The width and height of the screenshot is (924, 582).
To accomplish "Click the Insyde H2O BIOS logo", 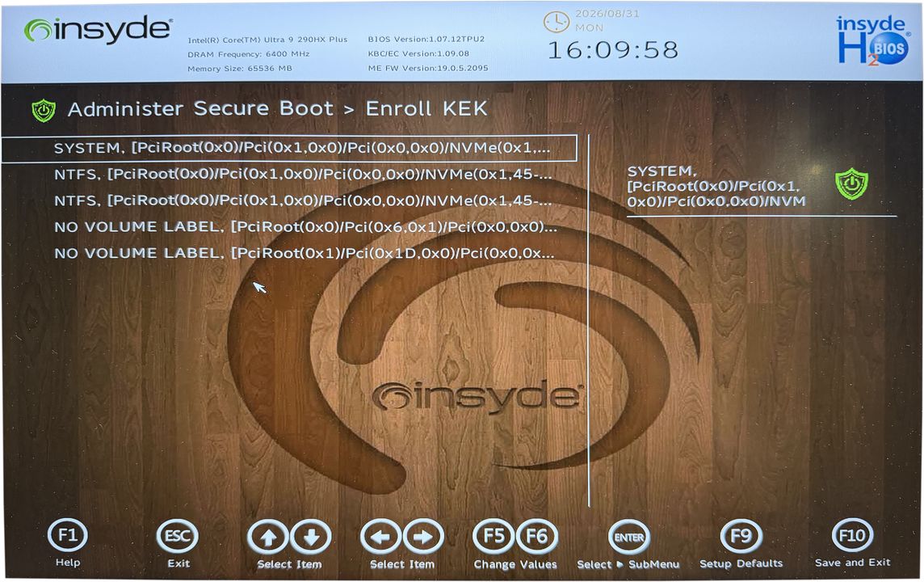I will click(873, 40).
